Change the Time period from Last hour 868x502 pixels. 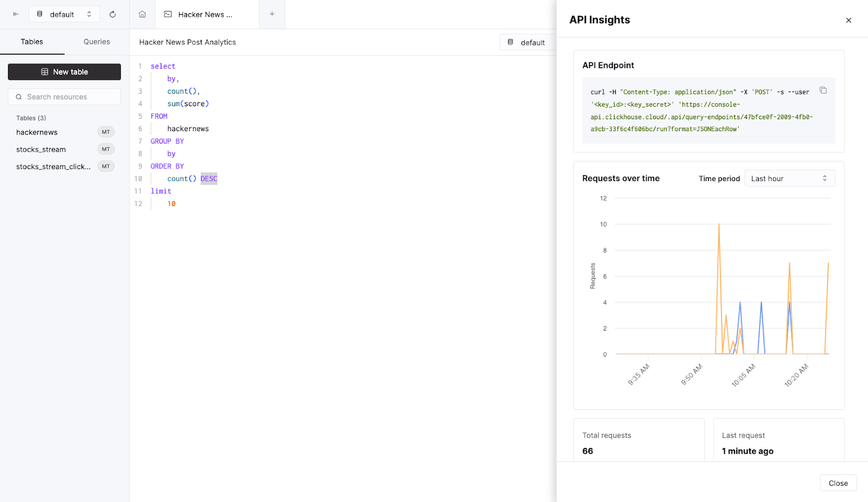tap(789, 178)
